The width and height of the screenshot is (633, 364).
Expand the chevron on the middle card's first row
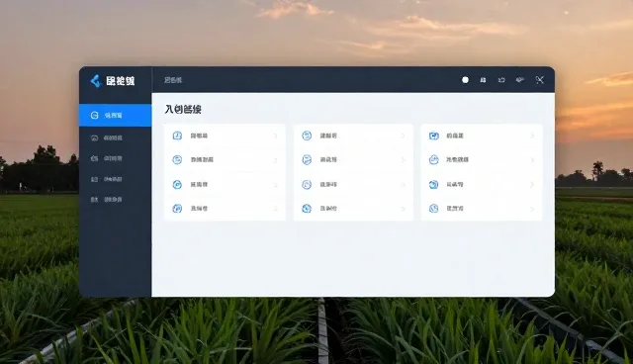(403, 136)
